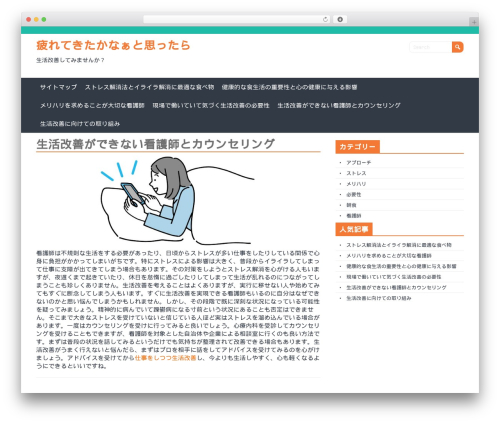The image size is (500, 423).
Task: Open サイトマップ in navigation menu
Action: pyautogui.click(x=59, y=87)
